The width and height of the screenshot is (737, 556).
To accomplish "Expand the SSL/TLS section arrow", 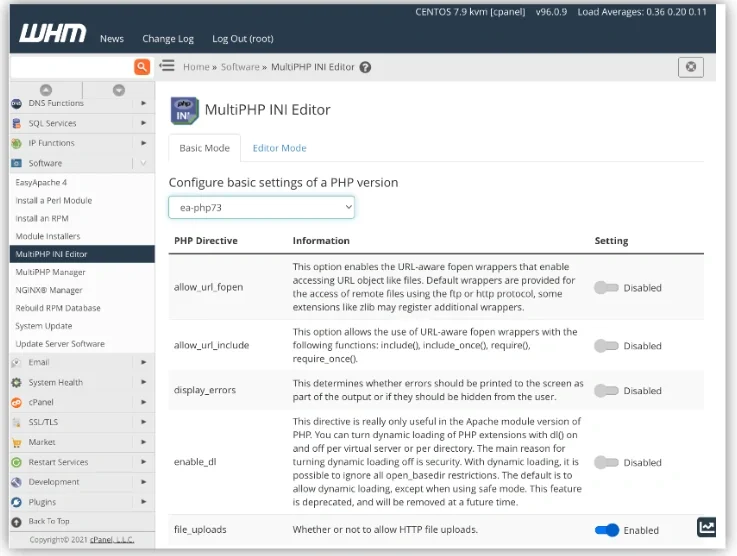I will (143, 422).
